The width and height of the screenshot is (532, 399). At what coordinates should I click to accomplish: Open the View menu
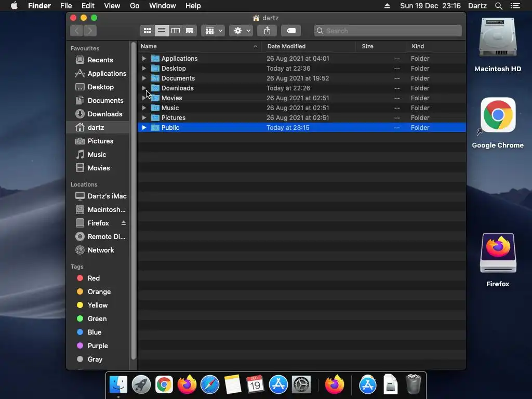tap(112, 6)
